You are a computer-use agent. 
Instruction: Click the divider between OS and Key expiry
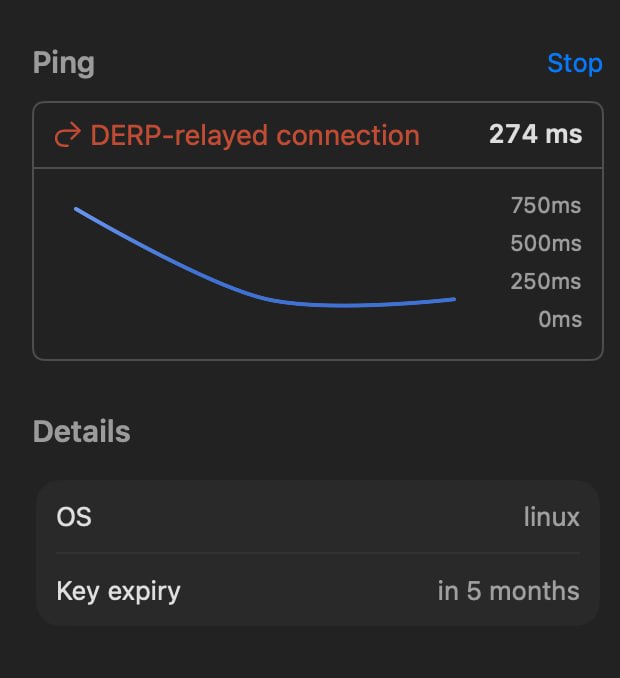pos(318,553)
